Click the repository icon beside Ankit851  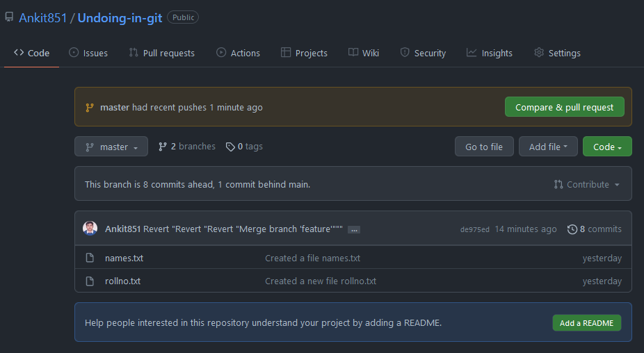(9, 17)
